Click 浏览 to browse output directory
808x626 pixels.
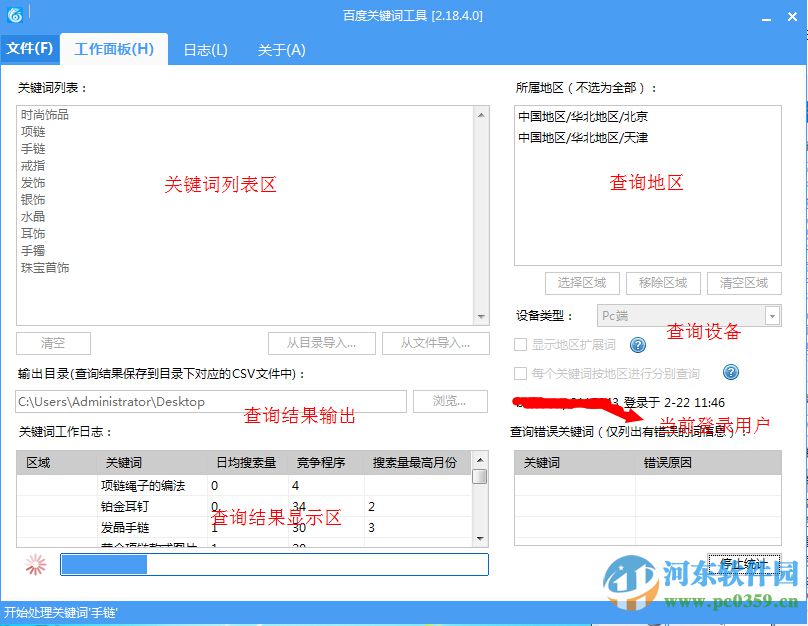pos(448,400)
